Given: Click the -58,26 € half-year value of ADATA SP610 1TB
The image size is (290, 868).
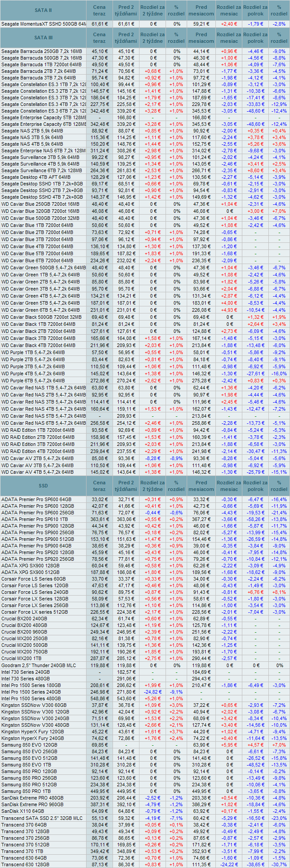Looking at the screenshot, I should (x=255, y=519).
